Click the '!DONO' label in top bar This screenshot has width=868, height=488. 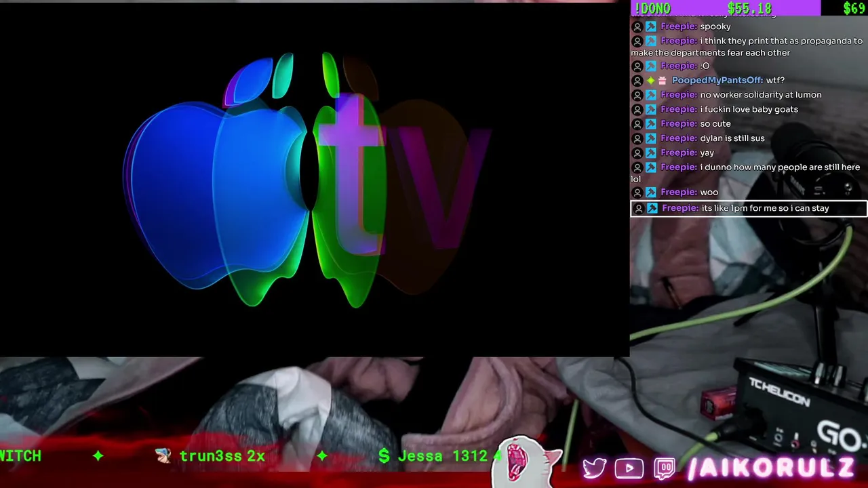coord(652,8)
